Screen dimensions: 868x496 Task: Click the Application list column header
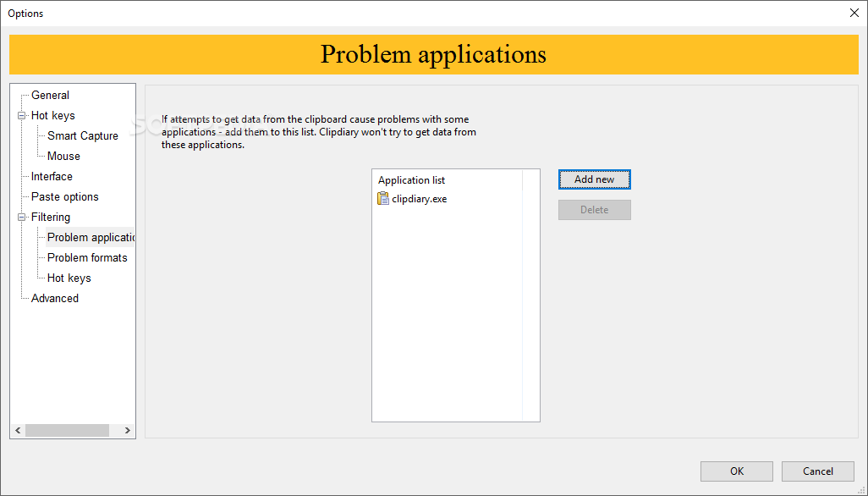(448, 180)
